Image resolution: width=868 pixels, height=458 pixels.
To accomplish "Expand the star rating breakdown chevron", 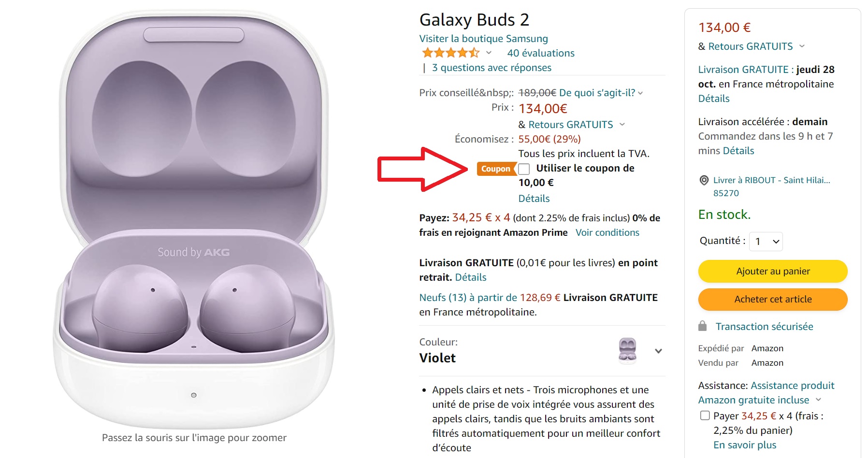I will 489,53.
